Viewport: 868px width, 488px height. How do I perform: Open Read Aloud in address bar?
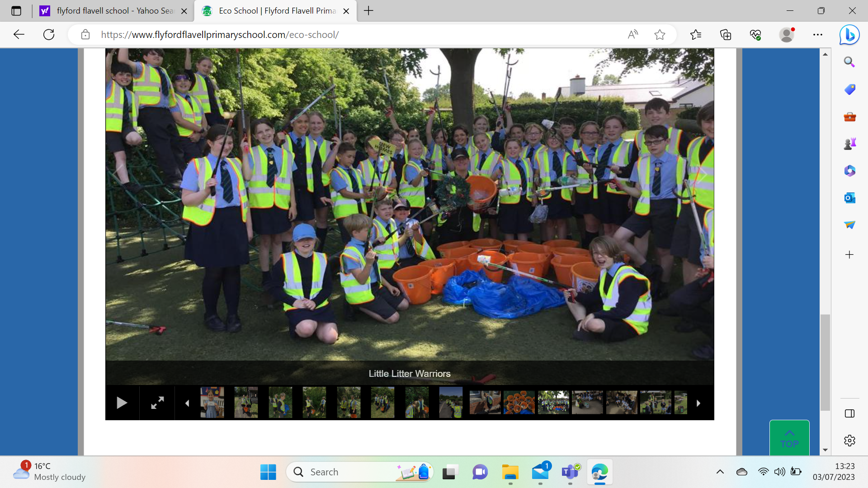(633, 35)
